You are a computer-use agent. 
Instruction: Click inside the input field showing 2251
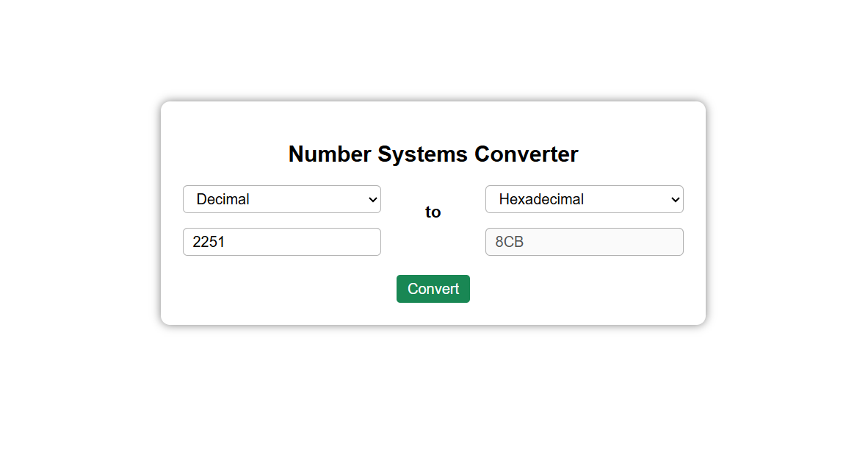281,241
